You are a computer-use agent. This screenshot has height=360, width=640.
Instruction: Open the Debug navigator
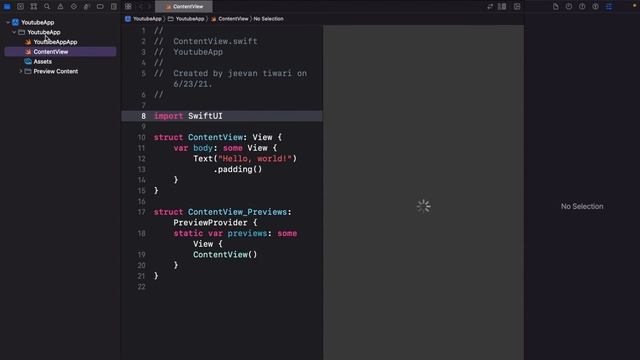pos(87,7)
